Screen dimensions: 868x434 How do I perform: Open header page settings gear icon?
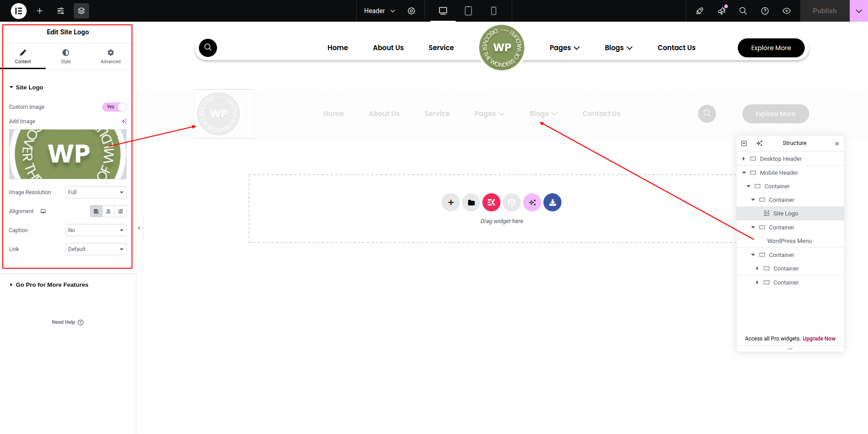pos(411,11)
